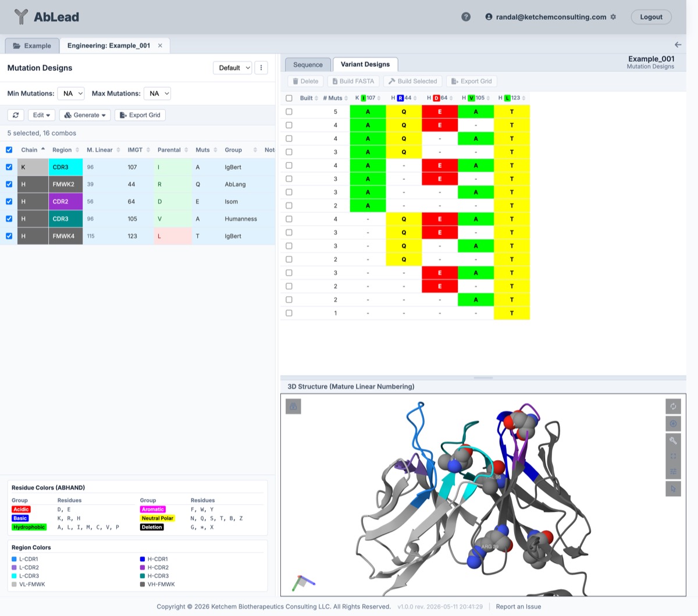This screenshot has height=616, width=698.
Task: Sort by the H R44 column header
Action: pos(404,98)
